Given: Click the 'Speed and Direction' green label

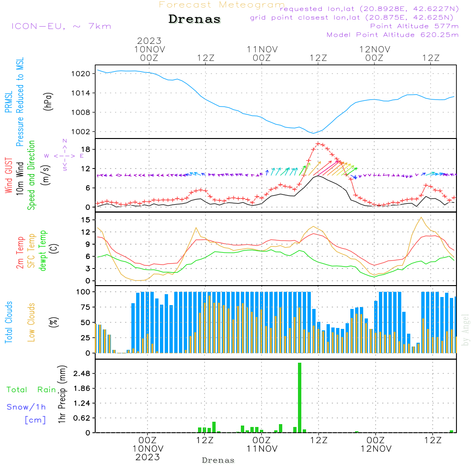Looking at the screenshot, I should tap(31, 175).
